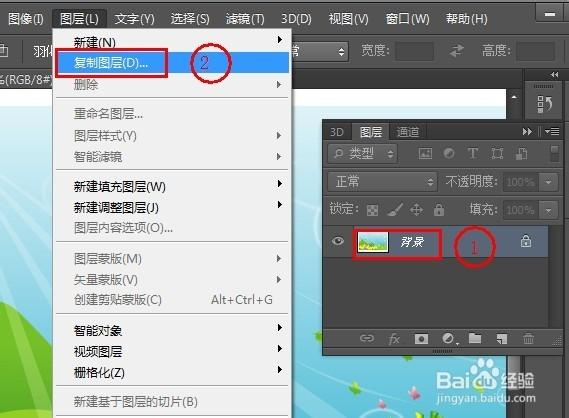Open the 智能对象 submenu

(172, 331)
